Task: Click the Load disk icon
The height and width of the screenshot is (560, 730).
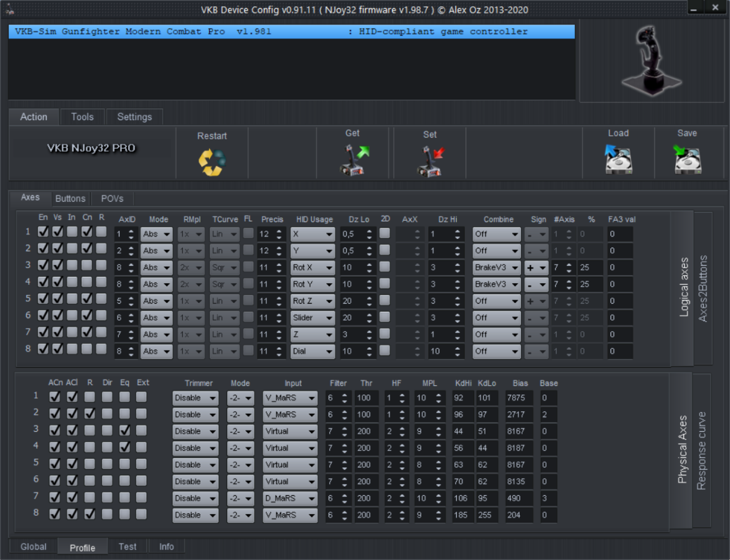Action: pyautogui.click(x=618, y=159)
